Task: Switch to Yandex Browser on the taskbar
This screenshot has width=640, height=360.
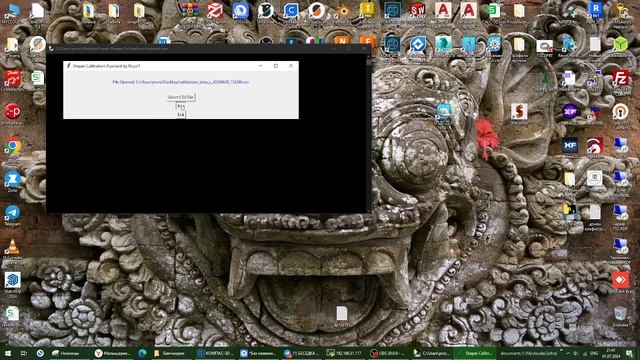Action: 113,353
